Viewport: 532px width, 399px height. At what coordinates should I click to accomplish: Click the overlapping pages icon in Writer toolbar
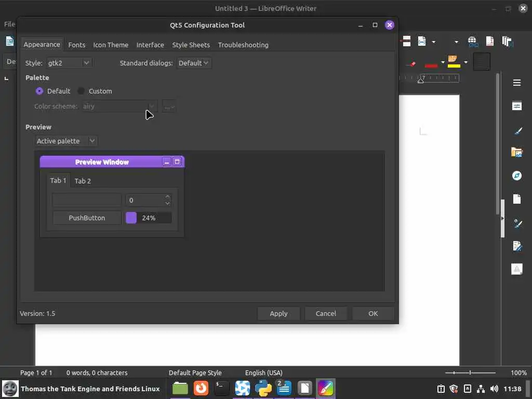(508, 42)
